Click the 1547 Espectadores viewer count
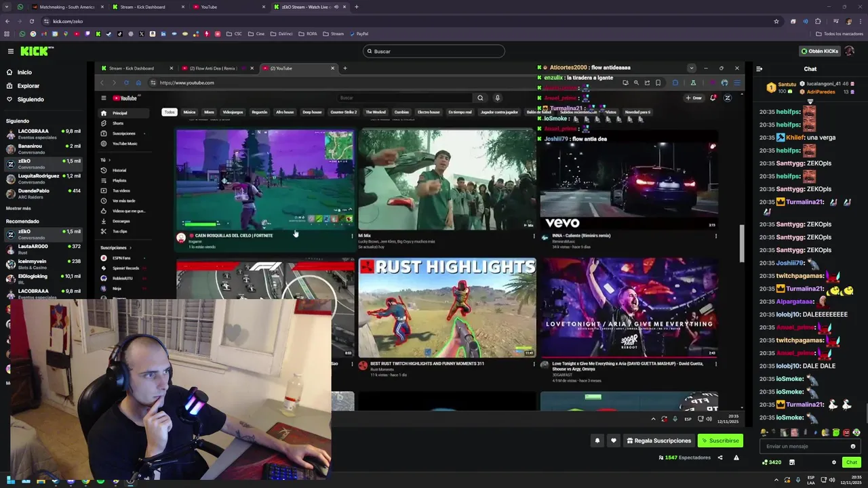The height and width of the screenshot is (488, 868). click(x=684, y=457)
